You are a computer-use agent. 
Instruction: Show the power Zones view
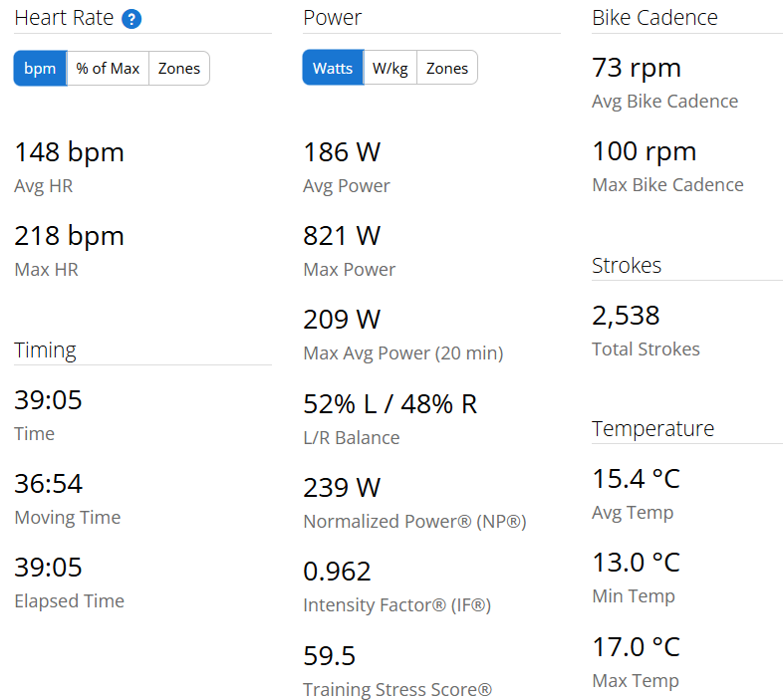(447, 69)
